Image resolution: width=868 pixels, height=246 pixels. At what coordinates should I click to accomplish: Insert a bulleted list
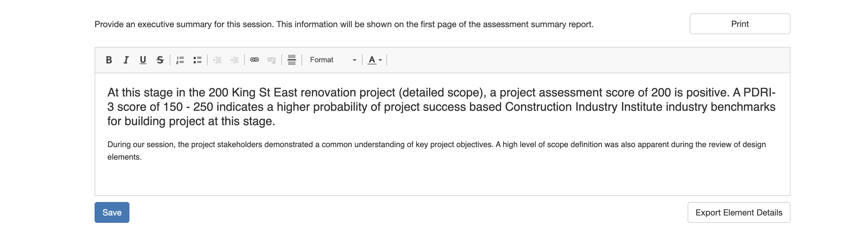pos(197,60)
